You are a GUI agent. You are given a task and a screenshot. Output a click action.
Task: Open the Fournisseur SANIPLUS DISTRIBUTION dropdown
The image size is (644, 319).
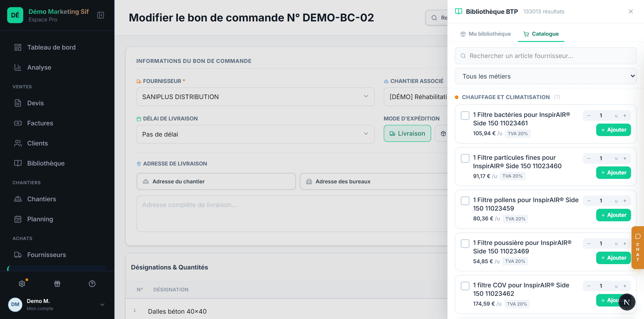click(x=255, y=97)
